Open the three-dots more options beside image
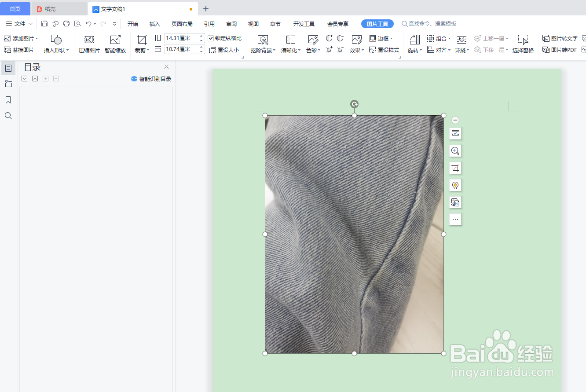 click(x=455, y=220)
